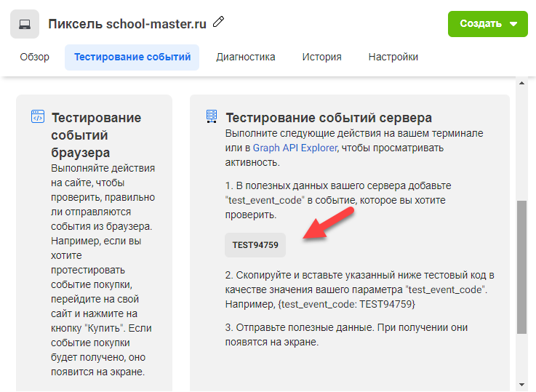Click the {test_event_code: TEST94759} example text
This screenshot has width=536, height=392.
pyautogui.click(x=347, y=304)
